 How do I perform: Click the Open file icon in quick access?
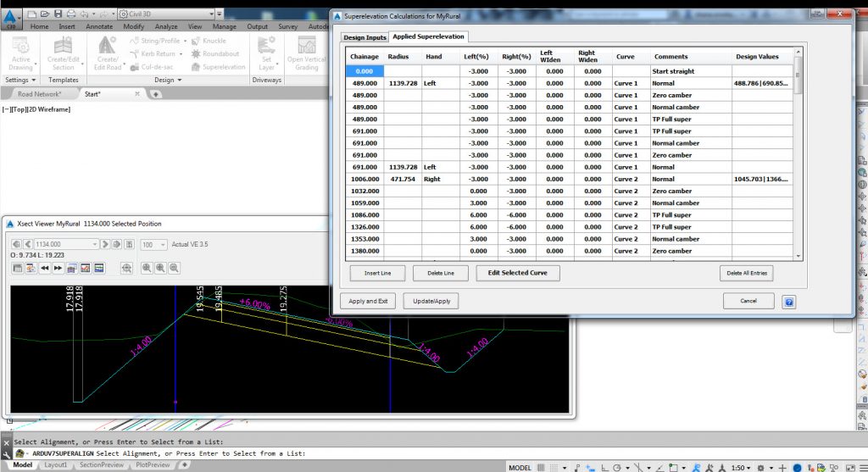[45, 14]
